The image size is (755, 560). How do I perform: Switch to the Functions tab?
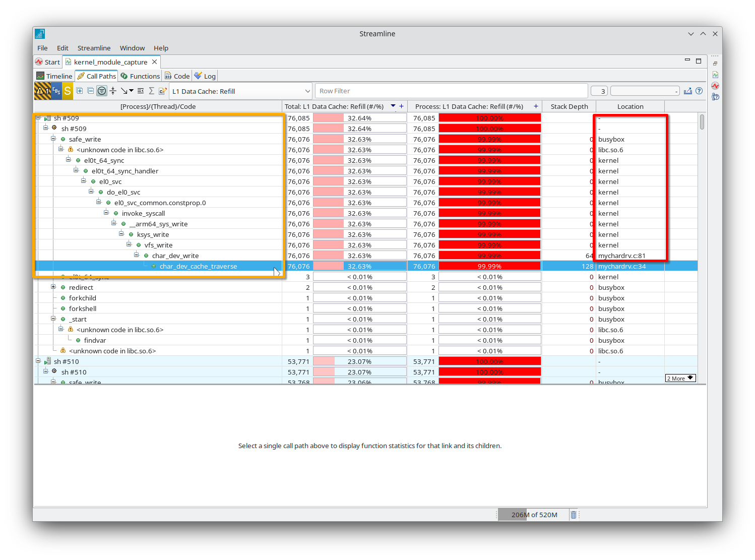click(x=140, y=76)
